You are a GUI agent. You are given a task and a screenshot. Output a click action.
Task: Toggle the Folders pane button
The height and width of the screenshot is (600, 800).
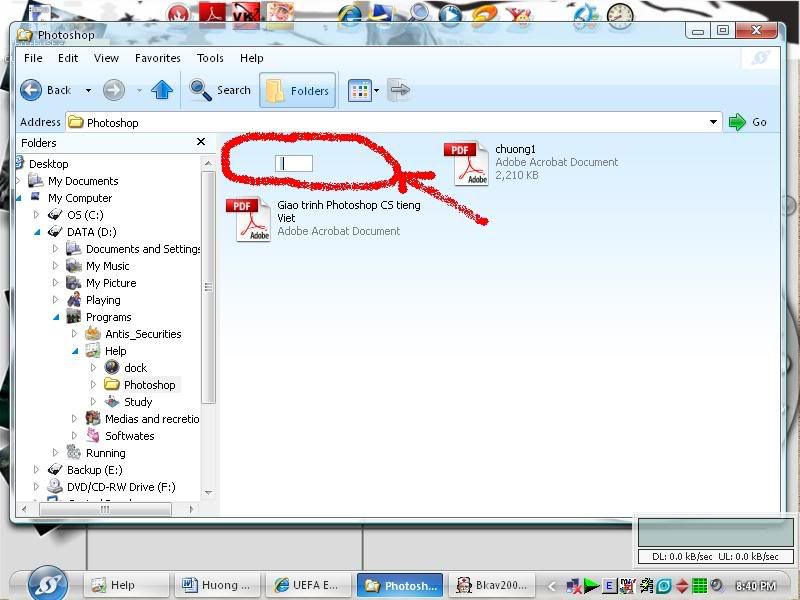tap(297, 90)
